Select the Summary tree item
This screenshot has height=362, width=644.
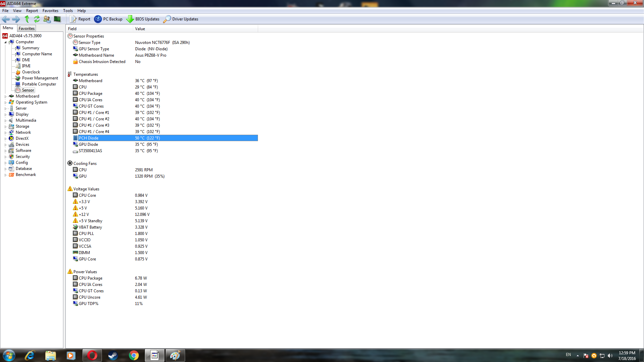pos(31,48)
